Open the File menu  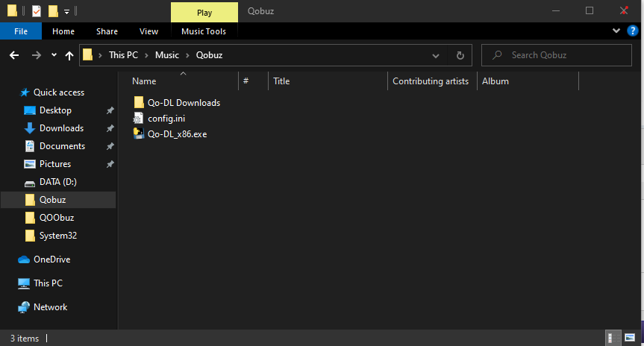[x=21, y=31]
